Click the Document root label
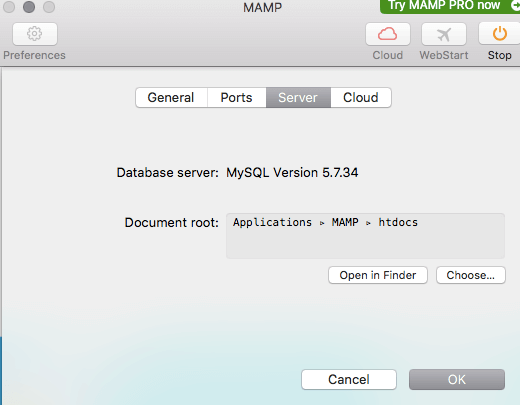This screenshot has height=405, width=520. click(172, 222)
